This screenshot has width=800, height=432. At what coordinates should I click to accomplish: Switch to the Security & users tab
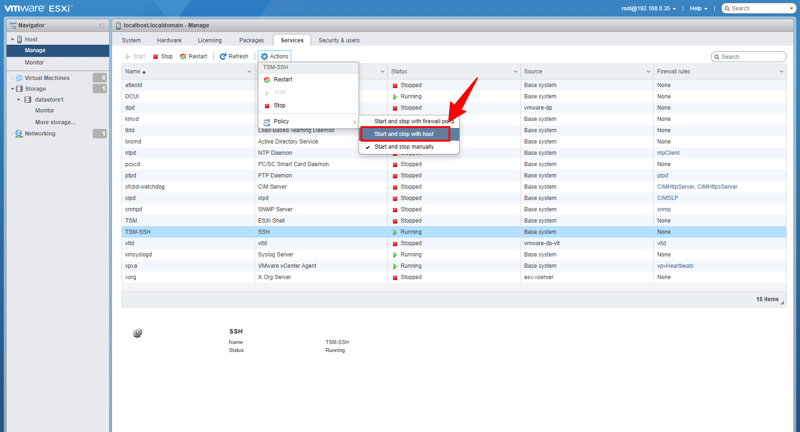point(339,41)
